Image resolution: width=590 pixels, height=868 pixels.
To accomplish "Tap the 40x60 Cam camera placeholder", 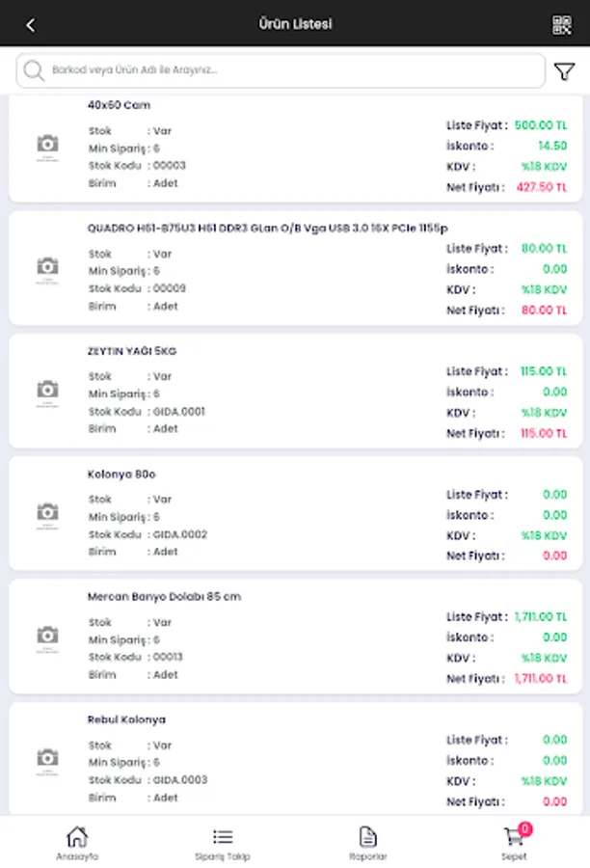I will tap(47, 145).
